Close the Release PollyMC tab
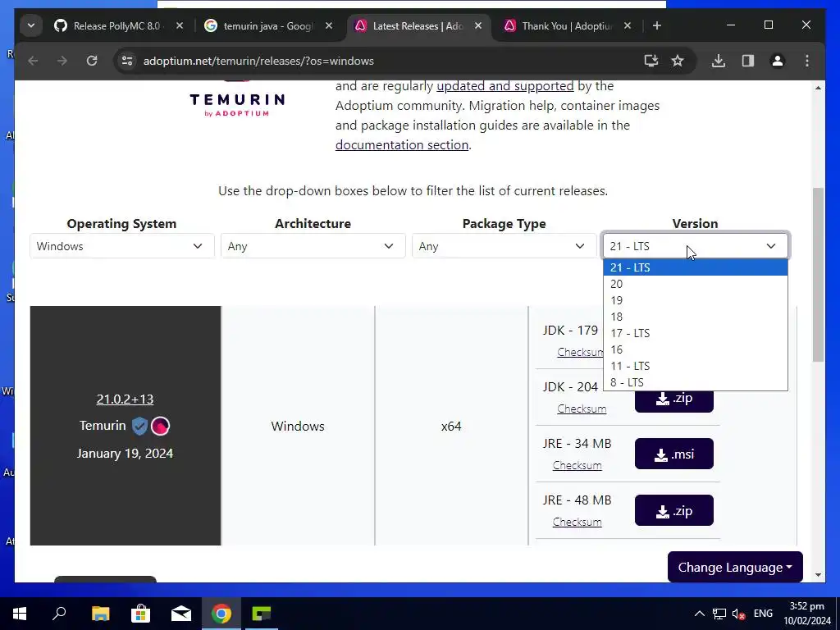 click(180, 25)
